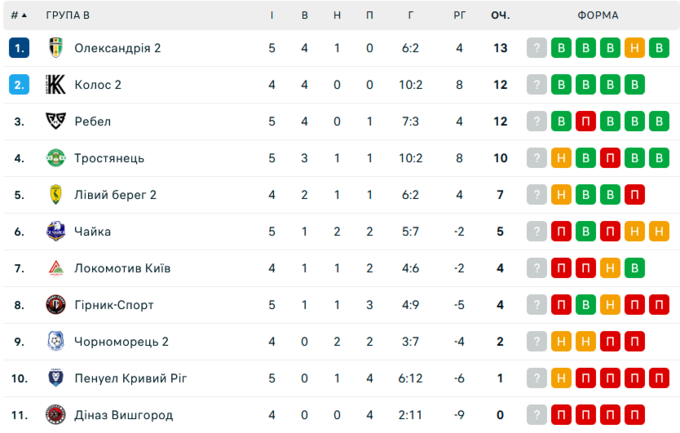Click the Лівий берег 2 crest
This screenshot has height=433, width=680.
(x=56, y=195)
